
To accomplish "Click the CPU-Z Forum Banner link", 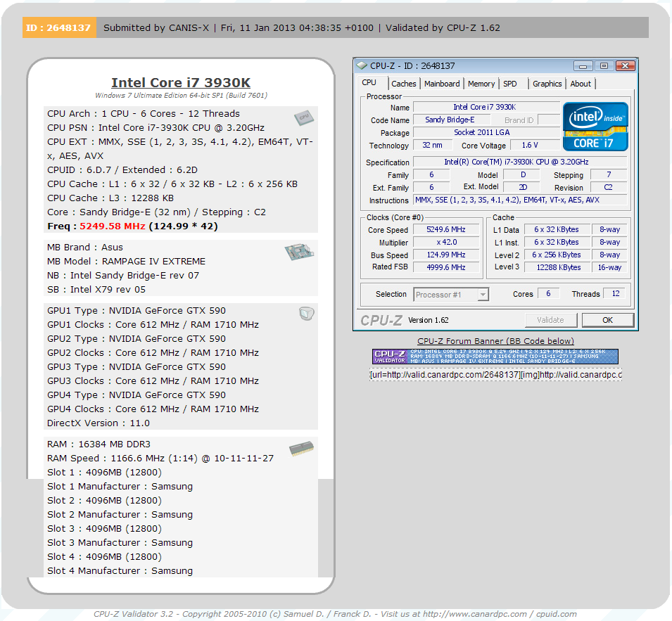I will tap(495, 341).
